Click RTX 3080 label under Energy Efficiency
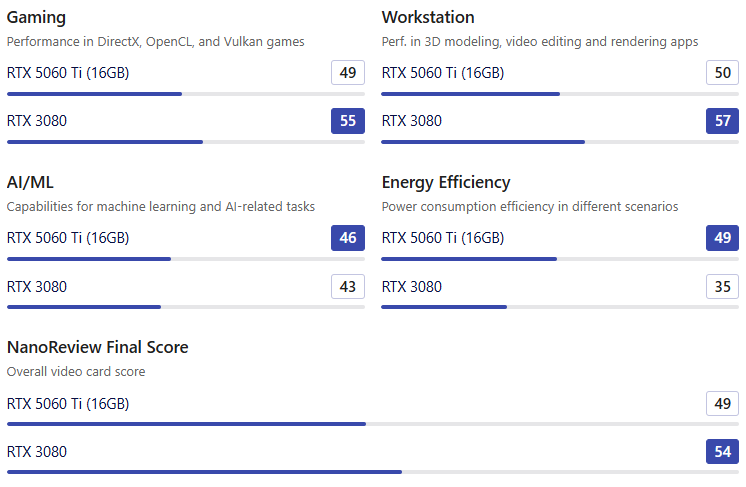Viewport: 746px width, 487px height. [412, 287]
